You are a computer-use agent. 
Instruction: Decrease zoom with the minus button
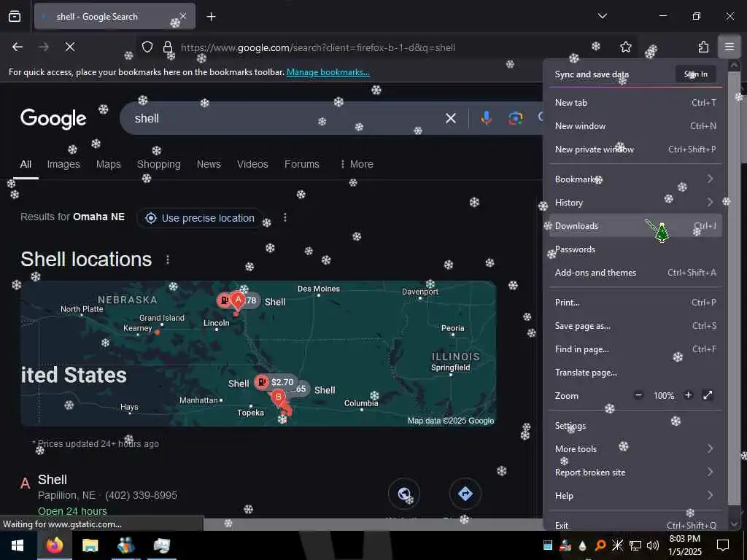pyautogui.click(x=638, y=395)
